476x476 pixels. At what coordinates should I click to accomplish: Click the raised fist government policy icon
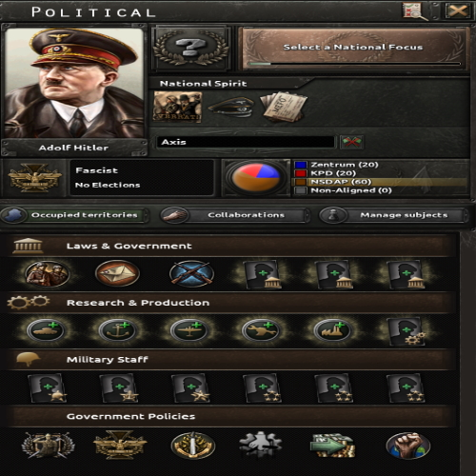click(x=408, y=446)
